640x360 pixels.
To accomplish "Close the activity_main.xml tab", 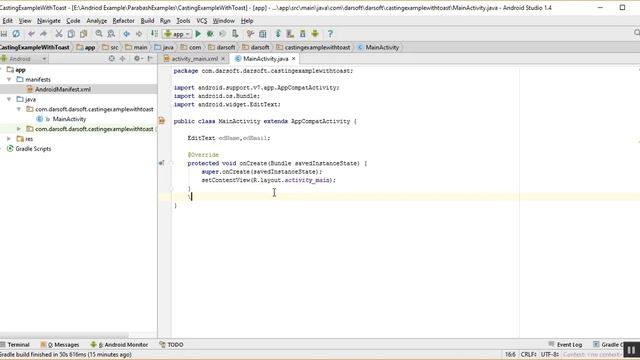I will click(x=223, y=59).
